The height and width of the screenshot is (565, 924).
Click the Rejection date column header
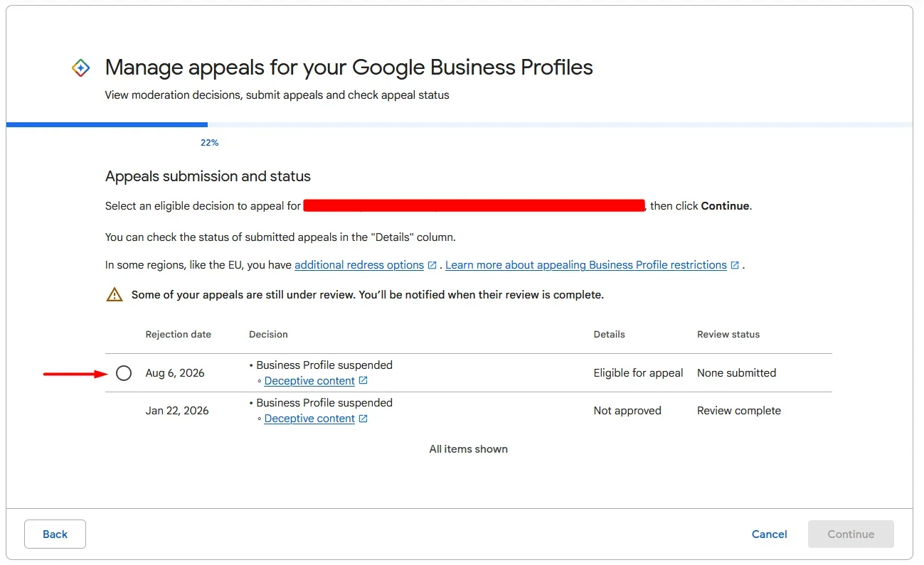tap(179, 334)
